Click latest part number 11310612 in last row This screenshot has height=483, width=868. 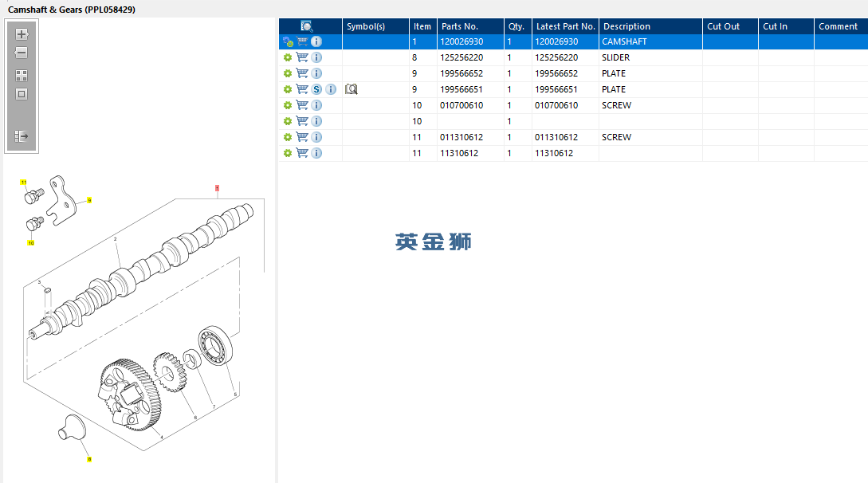[554, 153]
